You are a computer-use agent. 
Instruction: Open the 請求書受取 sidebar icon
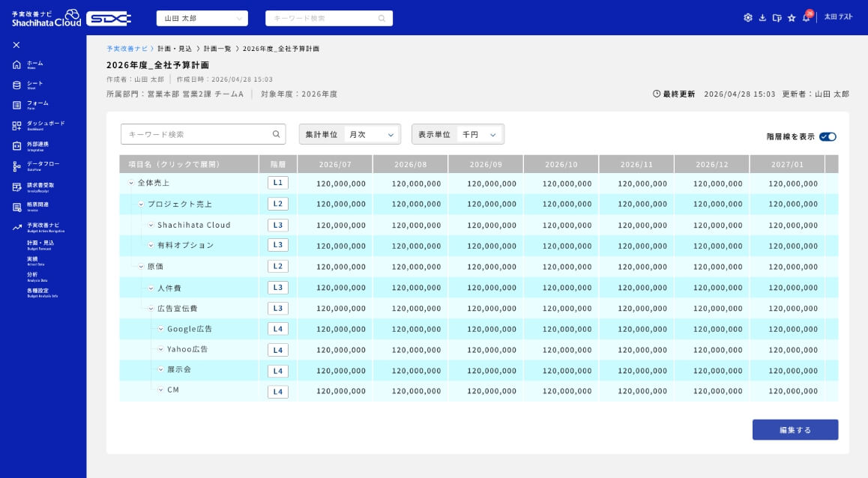click(x=16, y=187)
